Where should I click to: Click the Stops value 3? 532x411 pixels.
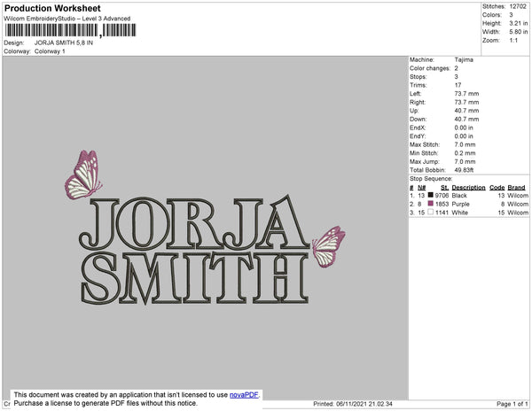[x=457, y=76]
